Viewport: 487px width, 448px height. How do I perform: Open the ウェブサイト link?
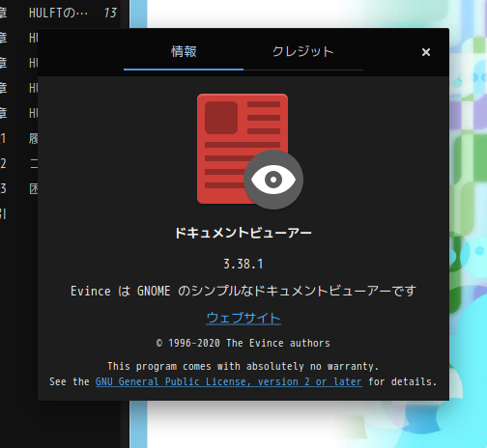(x=243, y=318)
